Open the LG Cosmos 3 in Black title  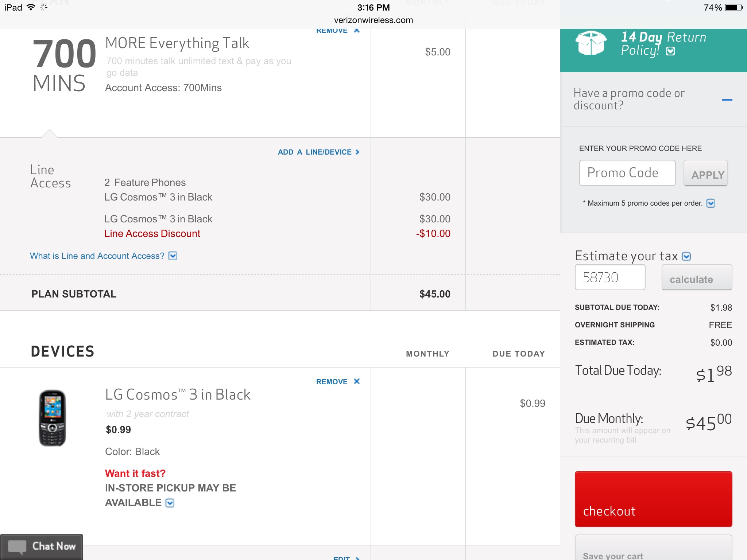(x=178, y=395)
